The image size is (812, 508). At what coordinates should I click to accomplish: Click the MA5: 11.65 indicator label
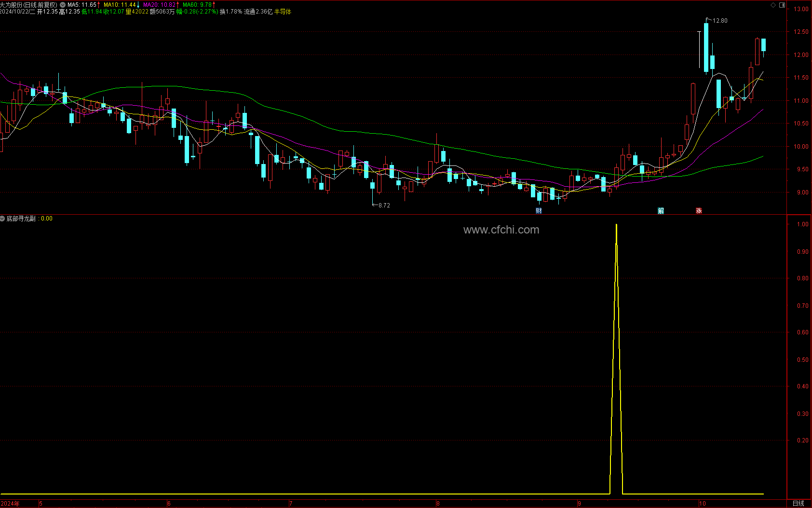82,5
